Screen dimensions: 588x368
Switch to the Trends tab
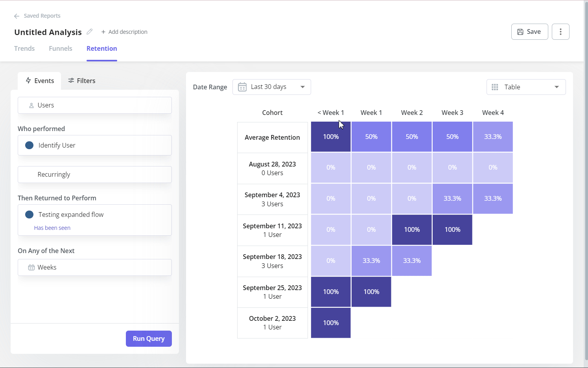pos(24,48)
